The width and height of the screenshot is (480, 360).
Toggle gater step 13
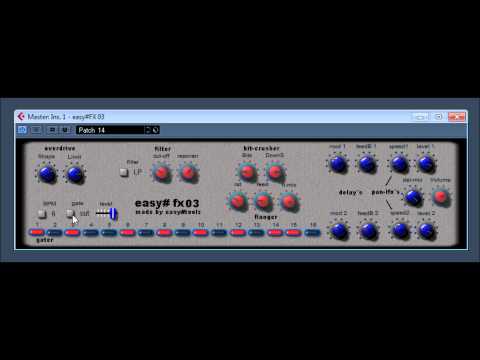[256, 232]
